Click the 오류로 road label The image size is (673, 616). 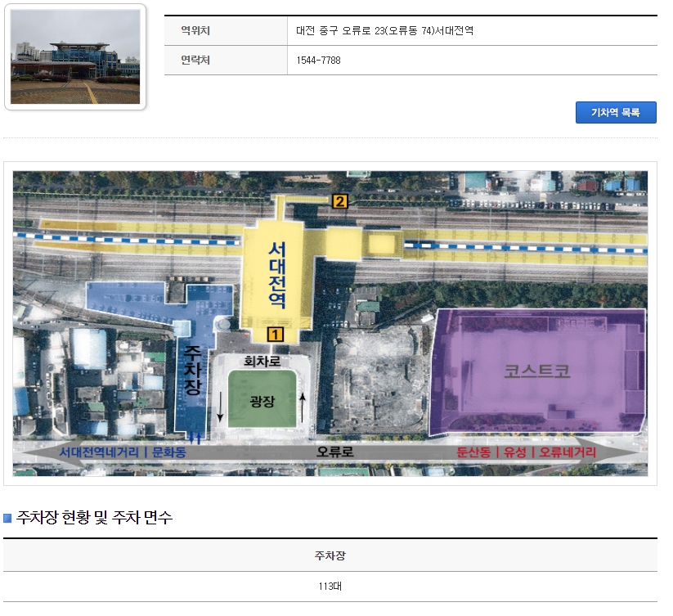pyautogui.click(x=334, y=452)
